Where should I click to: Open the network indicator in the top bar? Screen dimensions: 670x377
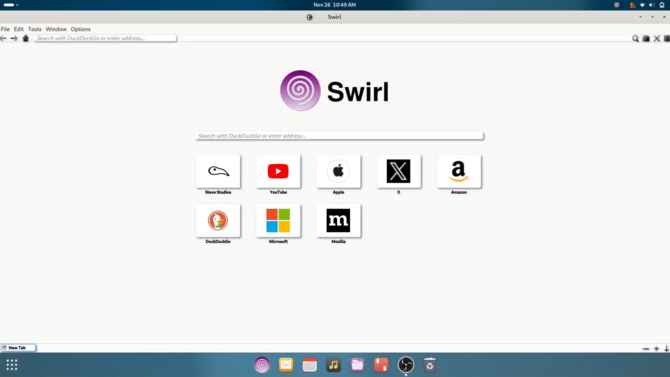point(642,5)
